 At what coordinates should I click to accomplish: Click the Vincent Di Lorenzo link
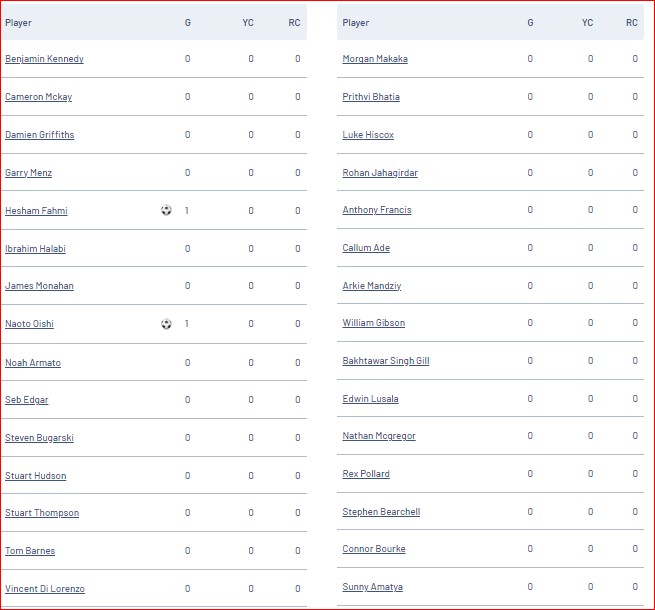pos(45,589)
